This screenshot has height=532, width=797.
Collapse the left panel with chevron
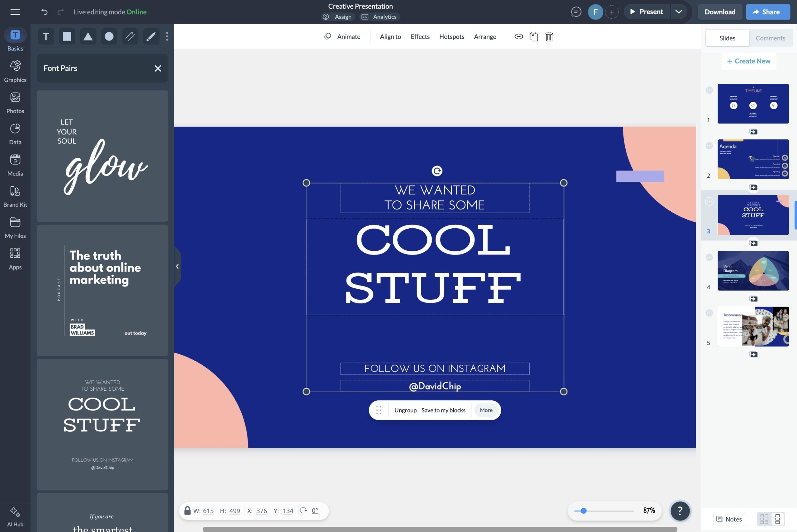(177, 266)
